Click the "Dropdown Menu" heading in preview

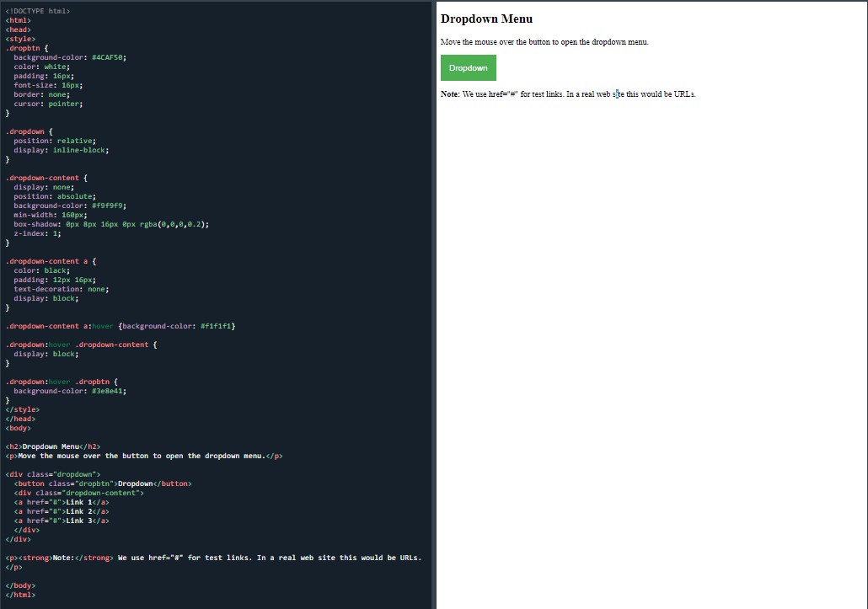[x=486, y=19]
